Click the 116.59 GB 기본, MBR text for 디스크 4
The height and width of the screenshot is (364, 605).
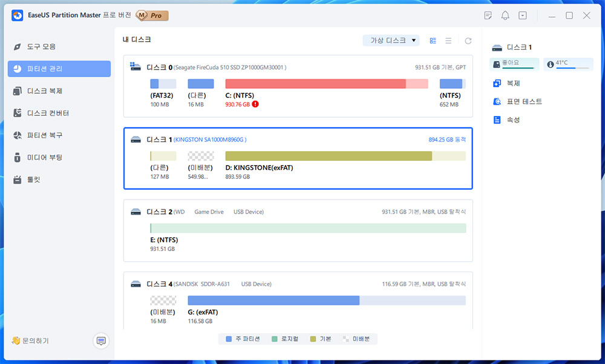coord(423,284)
